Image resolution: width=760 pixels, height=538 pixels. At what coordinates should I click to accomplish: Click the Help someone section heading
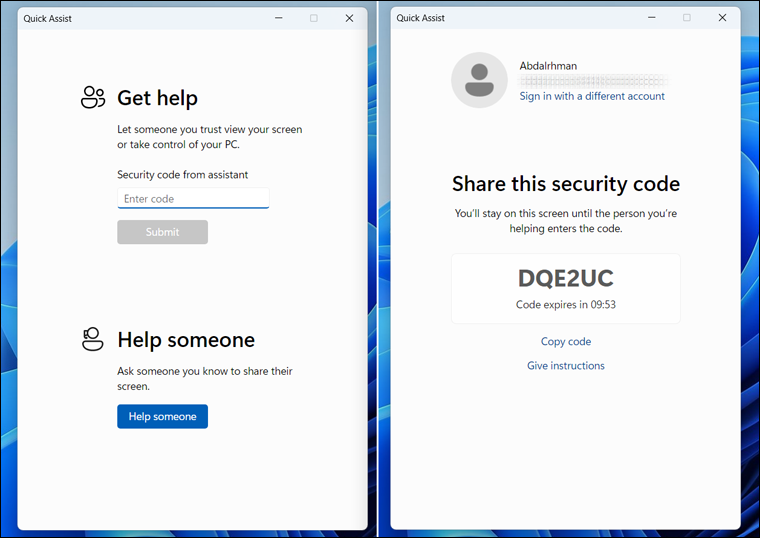pos(186,340)
